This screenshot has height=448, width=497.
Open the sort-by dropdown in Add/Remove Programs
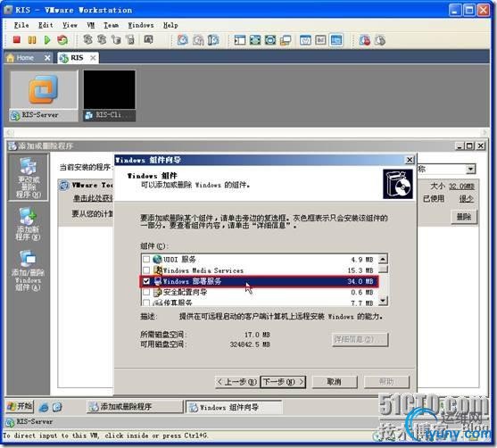470,169
